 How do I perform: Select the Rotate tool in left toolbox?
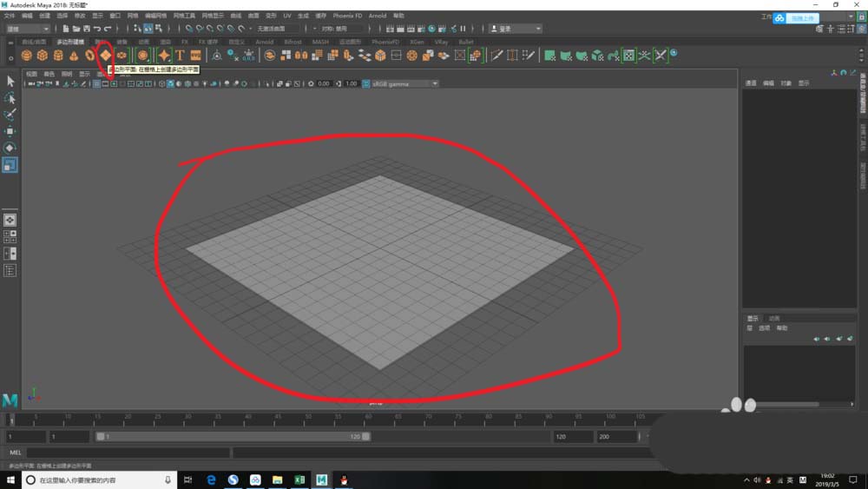click(x=10, y=148)
